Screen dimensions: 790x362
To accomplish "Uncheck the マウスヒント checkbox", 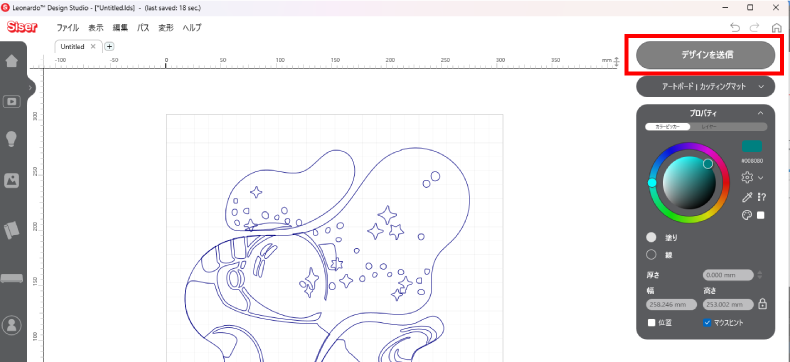I will pos(707,322).
